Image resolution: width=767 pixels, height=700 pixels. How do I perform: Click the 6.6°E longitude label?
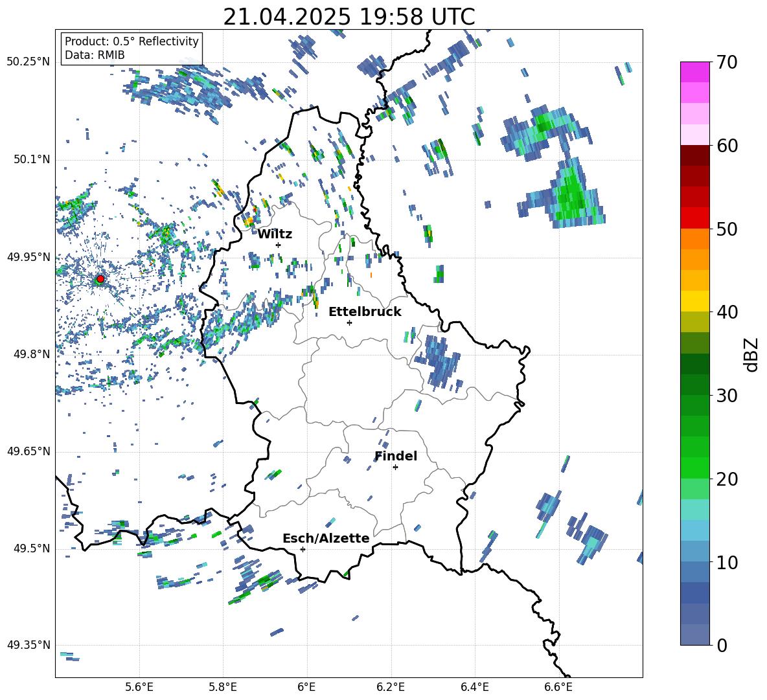(x=558, y=687)
